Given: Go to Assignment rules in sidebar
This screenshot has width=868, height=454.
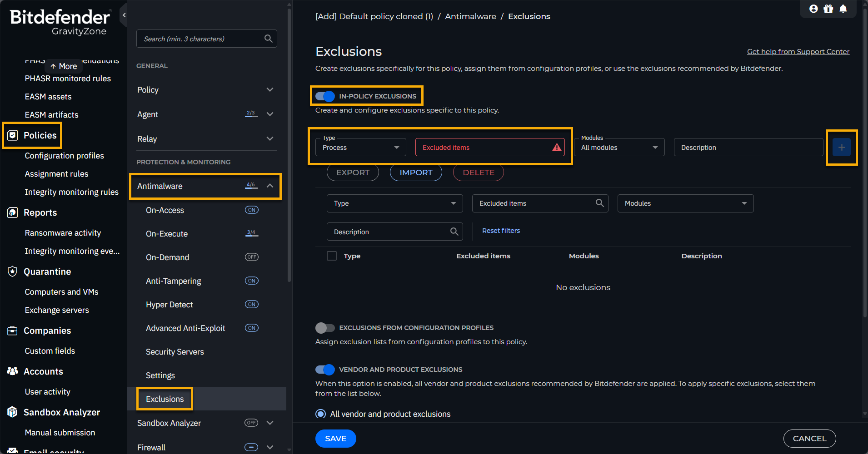Looking at the screenshot, I should pyautogui.click(x=56, y=174).
